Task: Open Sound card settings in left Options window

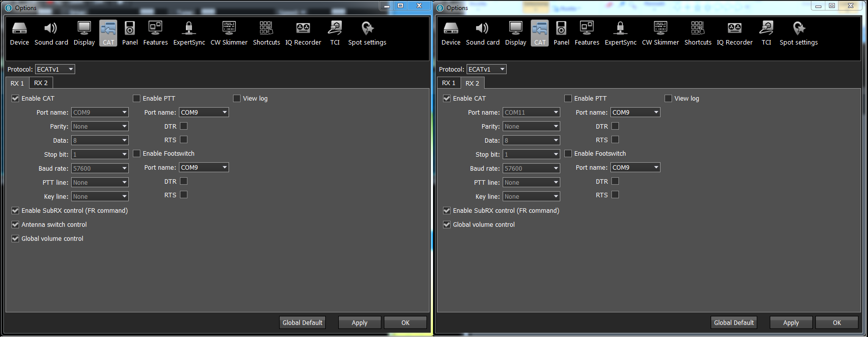Action: tap(51, 34)
